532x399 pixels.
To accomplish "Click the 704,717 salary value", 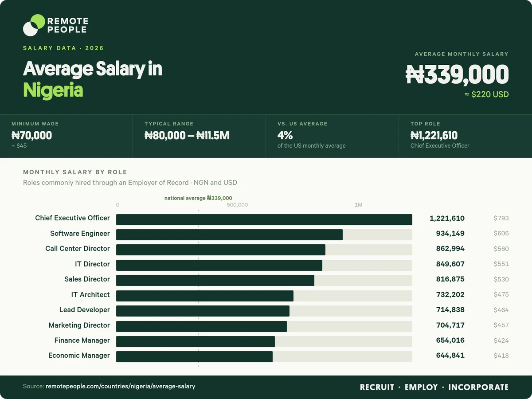I will [450, 325].
